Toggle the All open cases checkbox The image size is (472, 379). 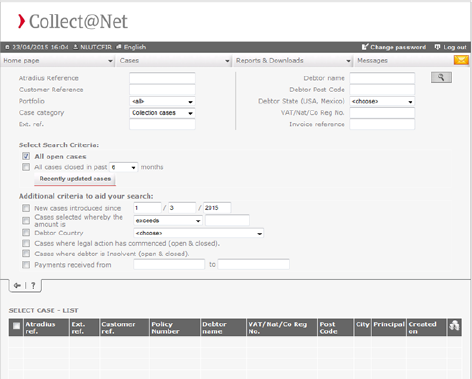tap(26, 156)
